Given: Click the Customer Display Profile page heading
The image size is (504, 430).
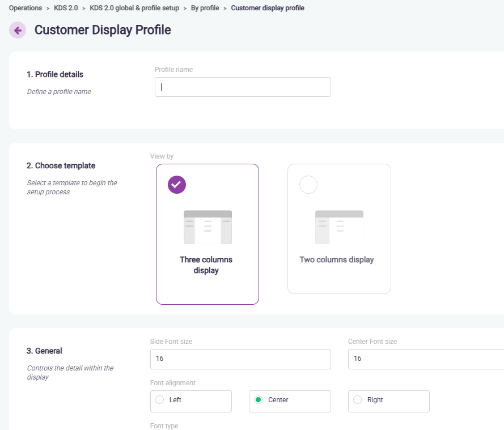Looking at the screenshot, I should pos(103,30).
